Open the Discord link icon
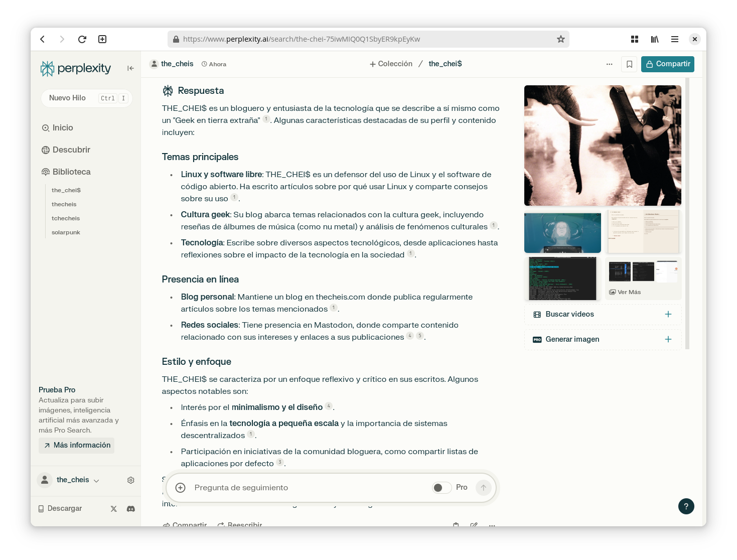 pos(131,509)
